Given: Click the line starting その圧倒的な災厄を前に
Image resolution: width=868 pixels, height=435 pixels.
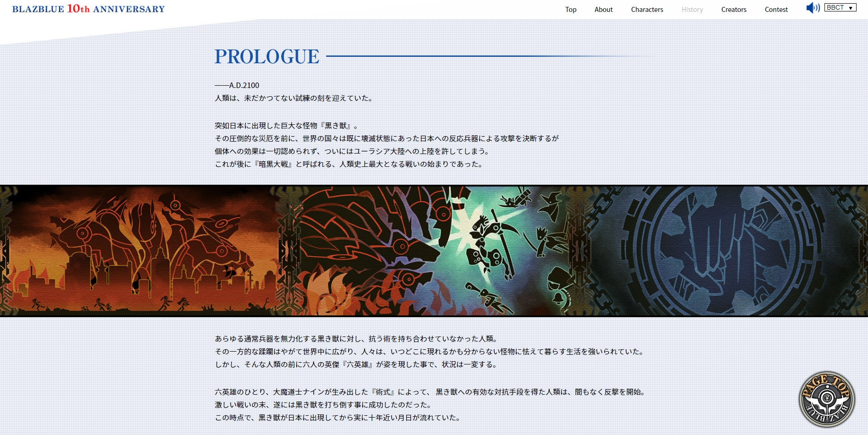Looking at the screenshot, I should (x=387, y=138).
